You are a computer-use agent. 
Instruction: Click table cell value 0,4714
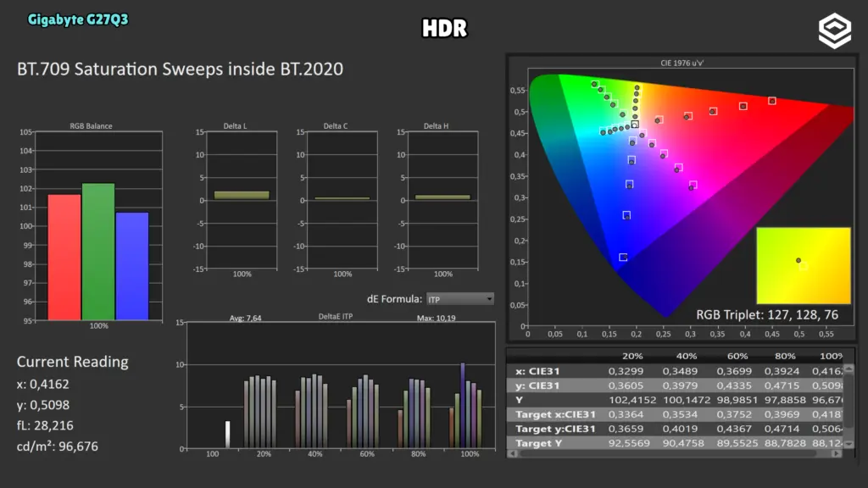point(782,429)
